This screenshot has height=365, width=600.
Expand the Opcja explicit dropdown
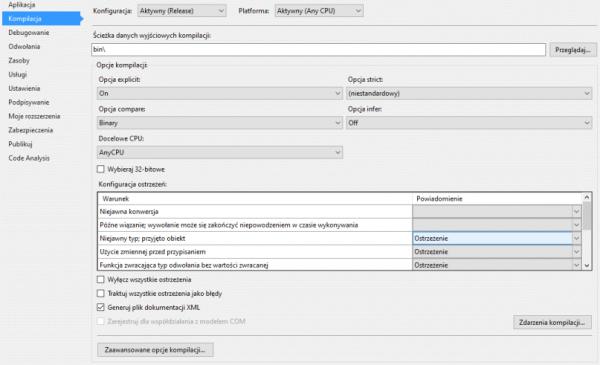pyautogui.click(x=220, y=93)
